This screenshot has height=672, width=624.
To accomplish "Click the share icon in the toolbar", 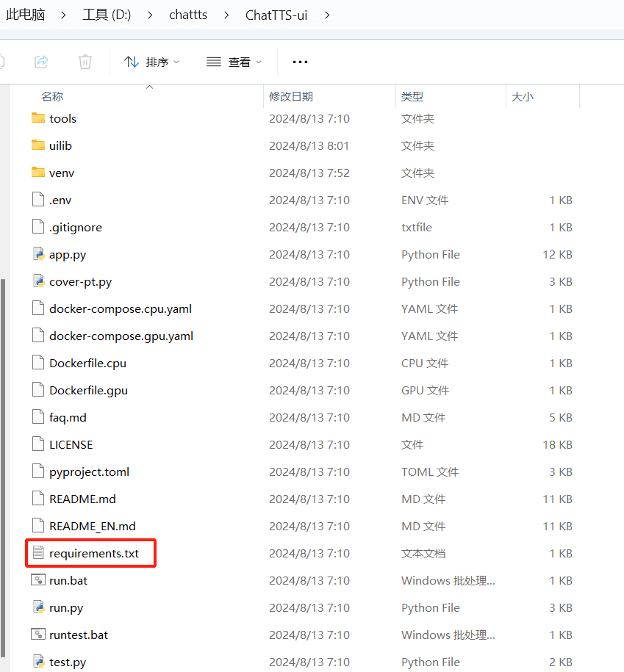I will point(41,62).
